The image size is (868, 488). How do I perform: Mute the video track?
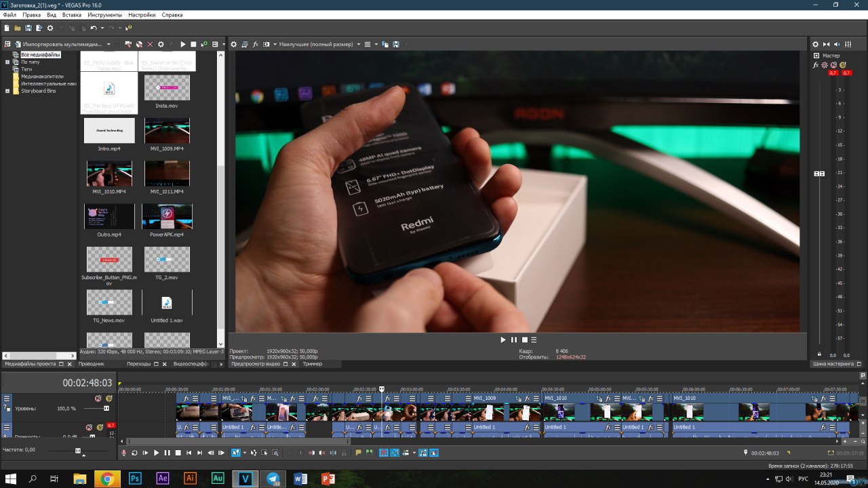[x=98, y=399]
